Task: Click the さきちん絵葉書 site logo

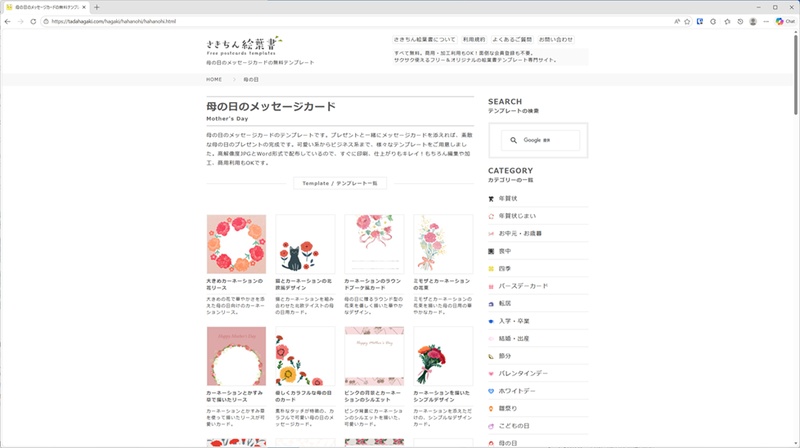Action: pos(244,45)
